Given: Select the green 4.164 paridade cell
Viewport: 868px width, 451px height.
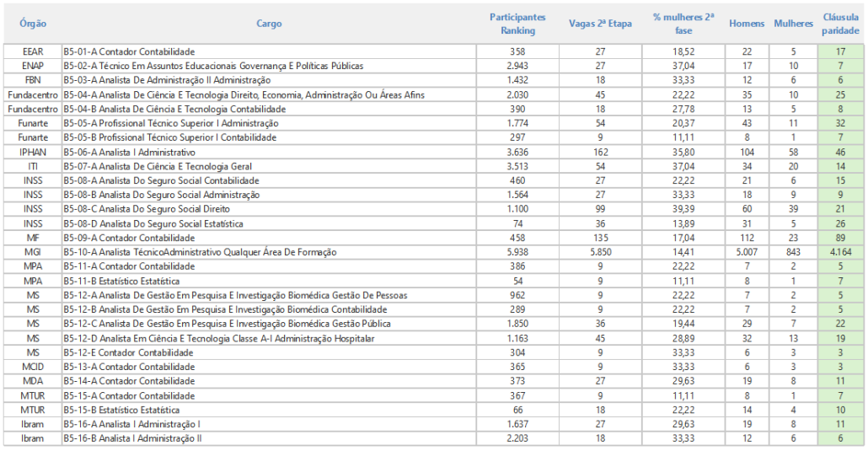Looking at the screenshot, I should tap(840, 253).
